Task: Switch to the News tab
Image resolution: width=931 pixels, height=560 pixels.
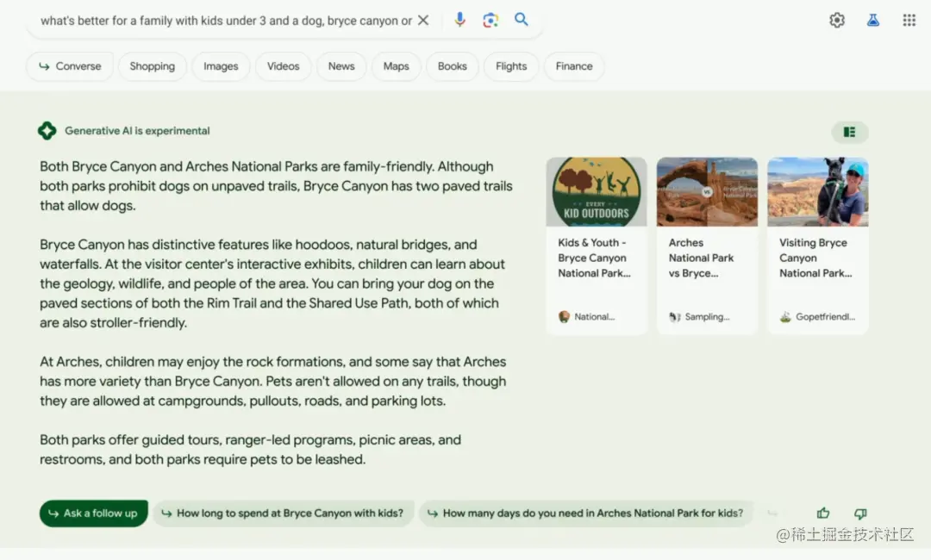Action: click(341, 66)
